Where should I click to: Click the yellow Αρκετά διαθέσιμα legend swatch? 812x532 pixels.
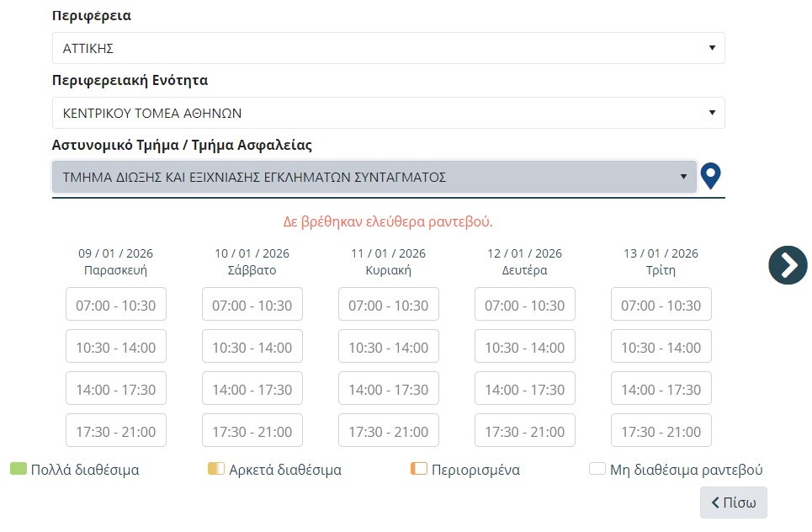216,469
